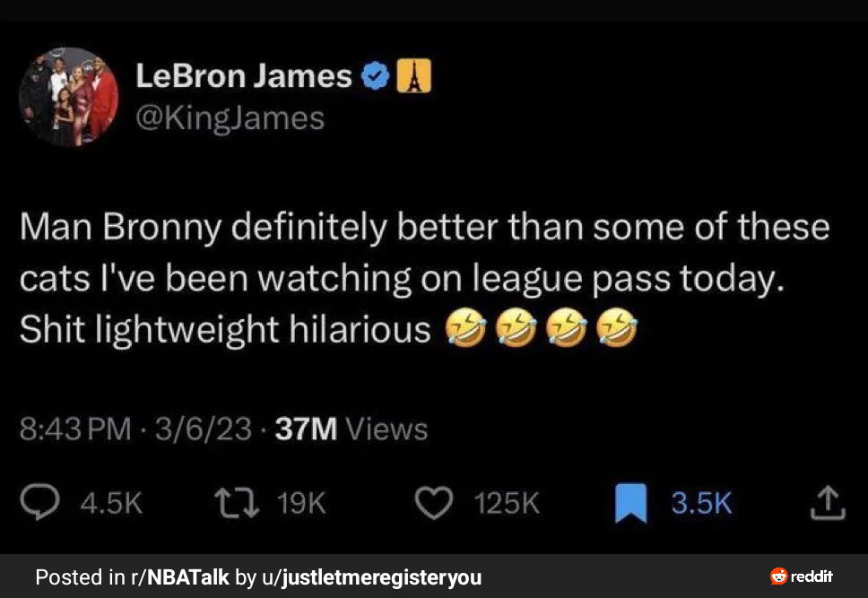Open the reddit logo in footer

click(801, 576)
